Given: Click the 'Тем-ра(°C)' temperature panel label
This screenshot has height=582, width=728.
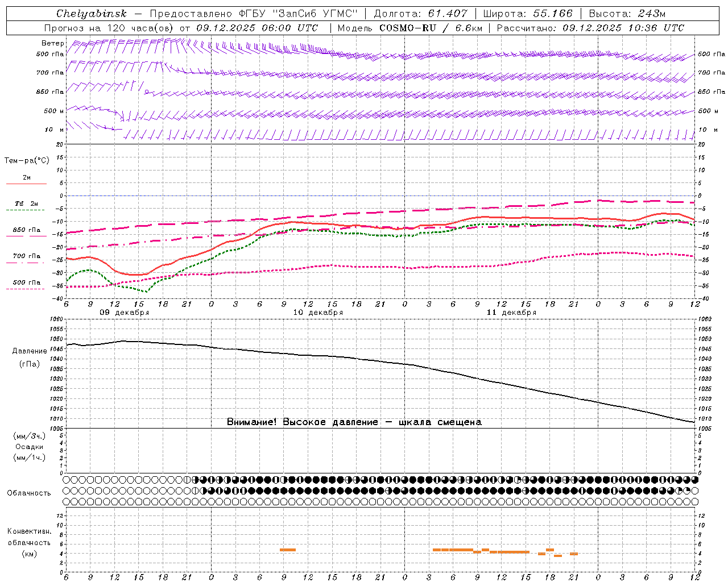Looking at the screenshot, I should (27, 161).
